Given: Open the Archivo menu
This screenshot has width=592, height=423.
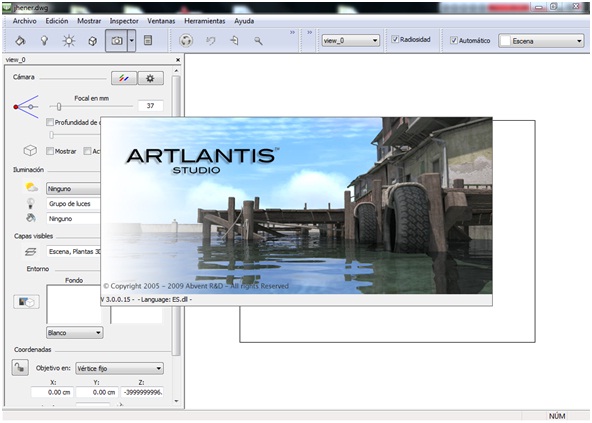Looking at the screenshot, I should pos(25,21).
